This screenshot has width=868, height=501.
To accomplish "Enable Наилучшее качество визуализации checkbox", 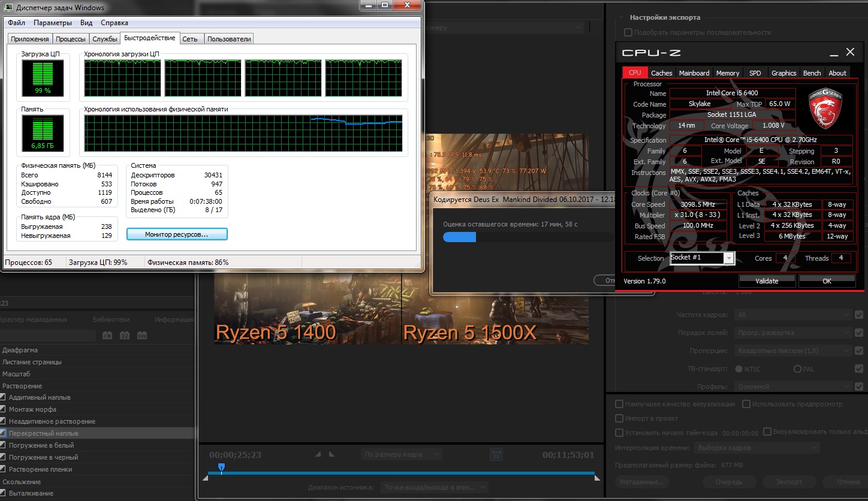I will click(x=620, y=404).
